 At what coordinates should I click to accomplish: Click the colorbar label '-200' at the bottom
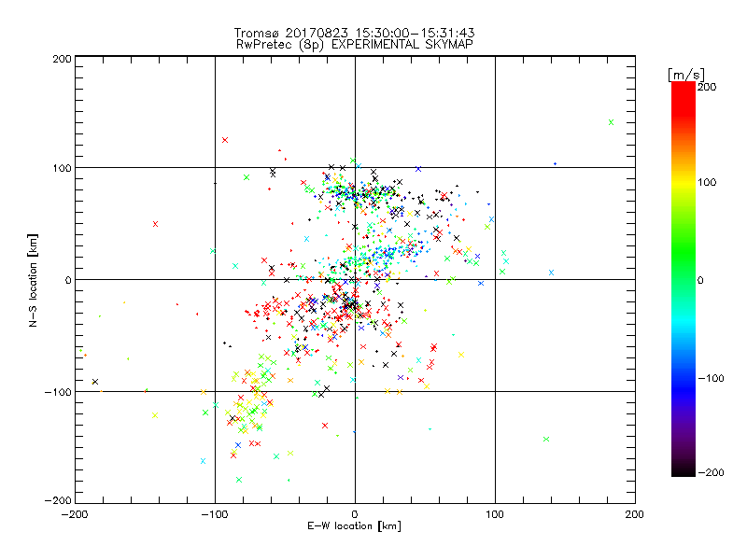tap(711, 472)
